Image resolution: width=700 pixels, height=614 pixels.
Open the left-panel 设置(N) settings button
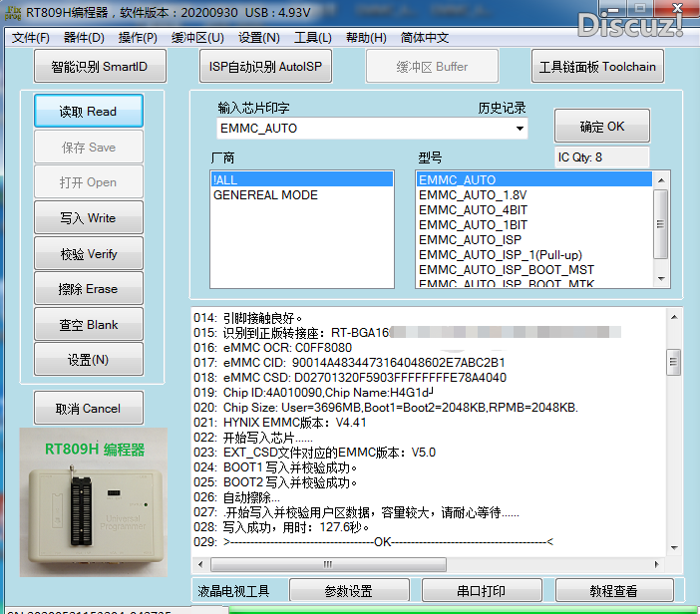click(x=89, y=360)
